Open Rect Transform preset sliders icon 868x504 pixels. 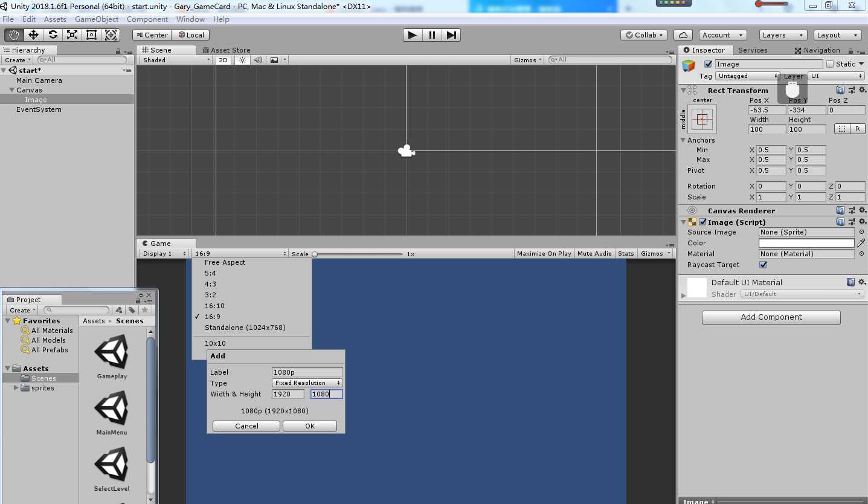(x=852, y=90)
